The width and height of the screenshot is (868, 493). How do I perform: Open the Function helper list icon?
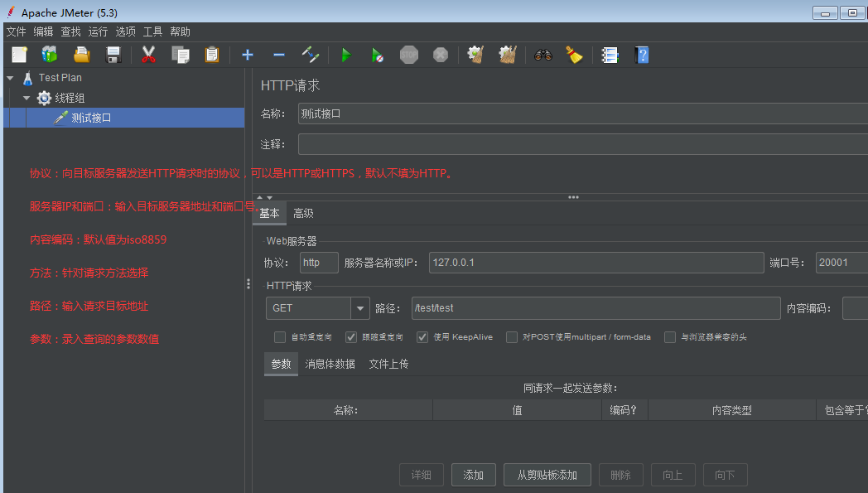click(610, 55)
